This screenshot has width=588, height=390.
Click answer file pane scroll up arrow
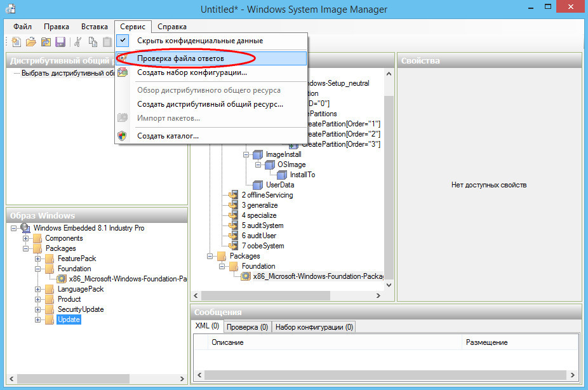click(389, 74)
